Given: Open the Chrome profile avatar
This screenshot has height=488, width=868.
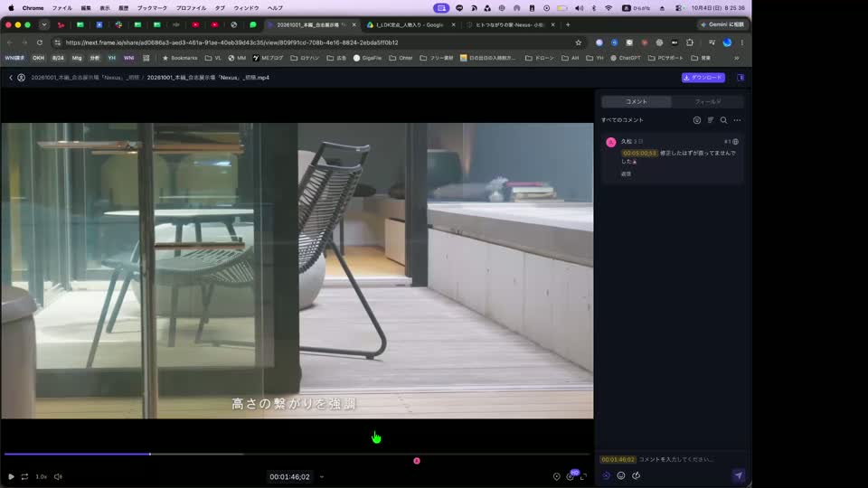Looking at the screenshot, I should coord(727,42).
